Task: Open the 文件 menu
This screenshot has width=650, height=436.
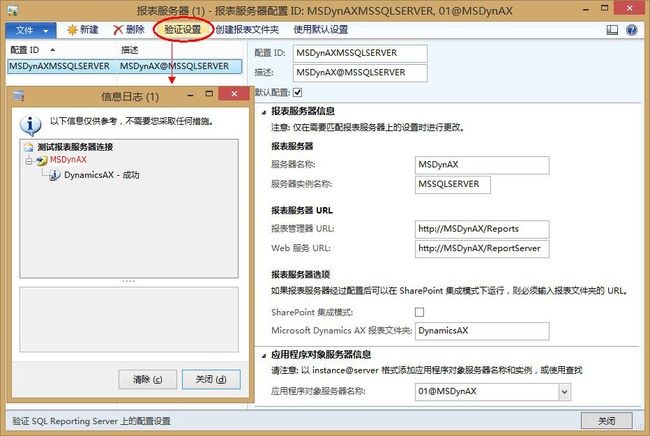Action: point(31,30)
